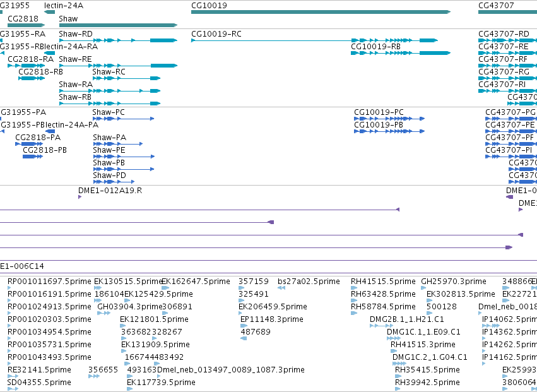Viewport: 537px width, 392px height.
Task: Click the 487689 EST label
Action: click(256, 333)
